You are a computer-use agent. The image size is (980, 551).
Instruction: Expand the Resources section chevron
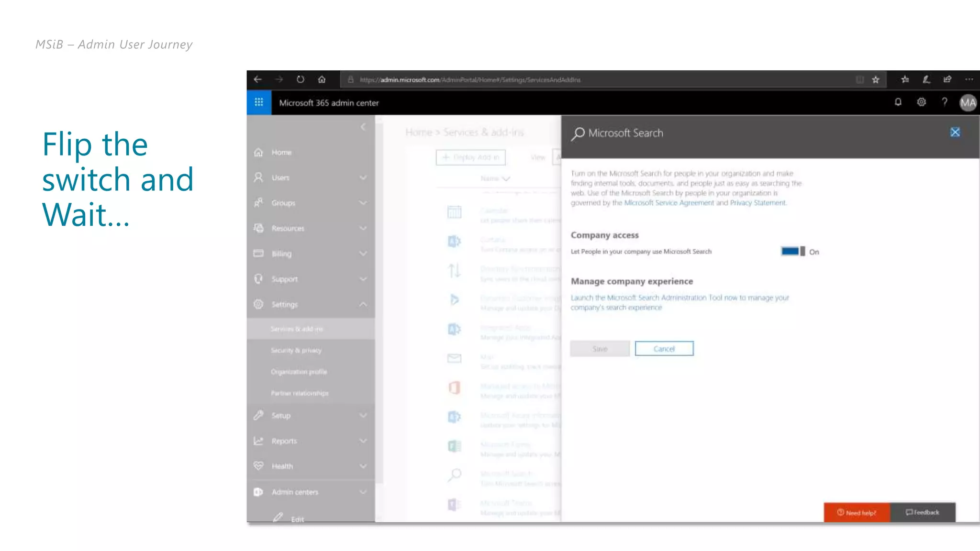click(363, 228)
